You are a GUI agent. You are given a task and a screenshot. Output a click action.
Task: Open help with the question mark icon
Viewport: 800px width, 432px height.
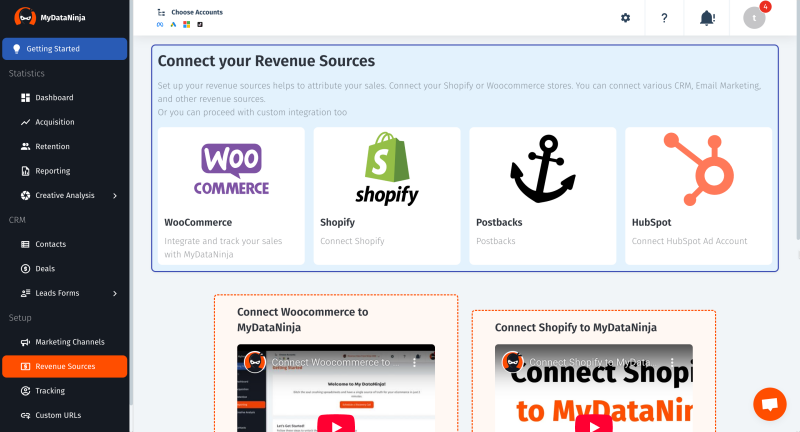[x=664, y=18]
